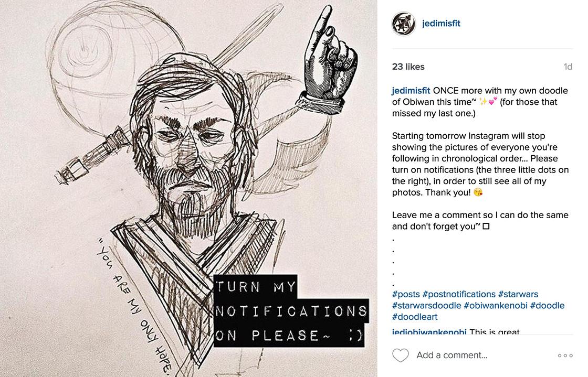Focus the Add a comment field

point(451,355)
